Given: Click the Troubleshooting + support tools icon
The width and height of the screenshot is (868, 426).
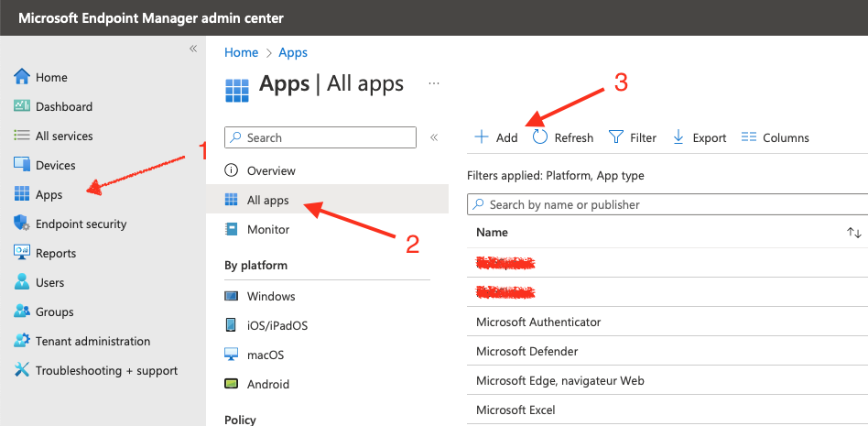Looking at the screenshot, I should (22, 370).
